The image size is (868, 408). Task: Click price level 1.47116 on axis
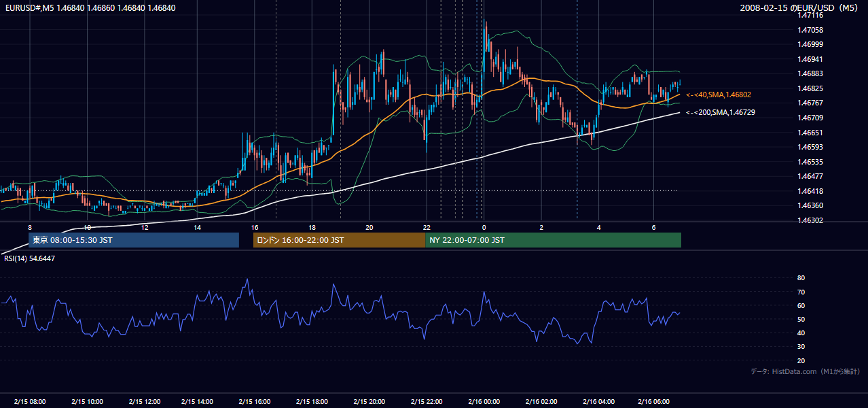[x=810, y=15]
